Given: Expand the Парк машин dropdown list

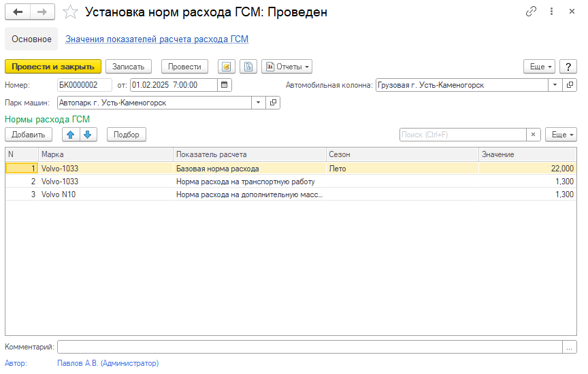Looking at the screenshot, I should (258, 103).
